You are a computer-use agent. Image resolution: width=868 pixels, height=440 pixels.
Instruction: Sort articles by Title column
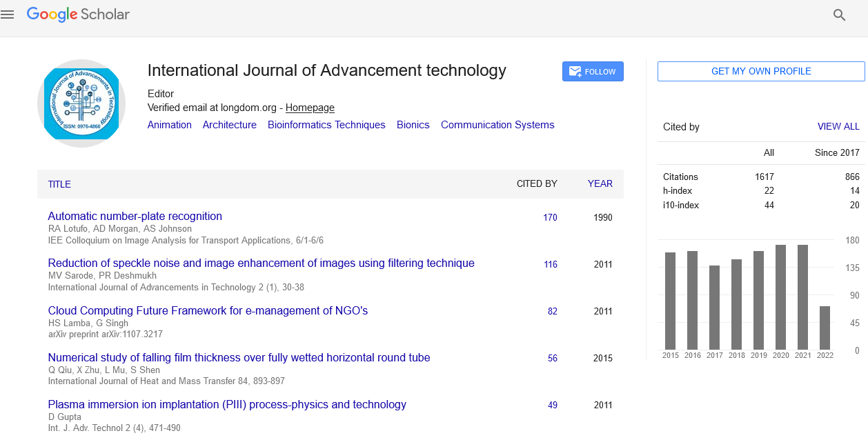click(x=59, y=184)
